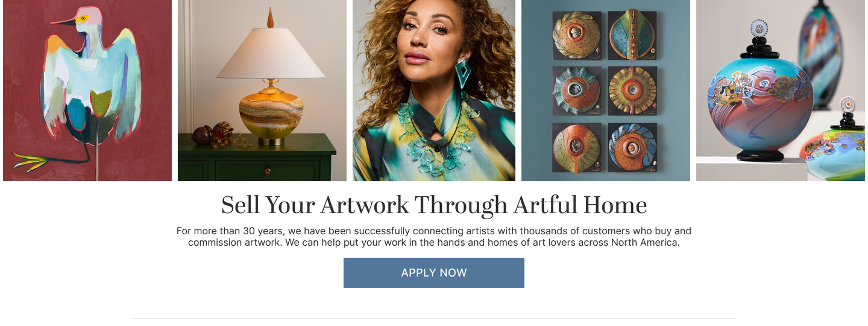The image size is (868, 326).
Task: Select the middle-left turquoise sunburst tile
Action: 577,91
